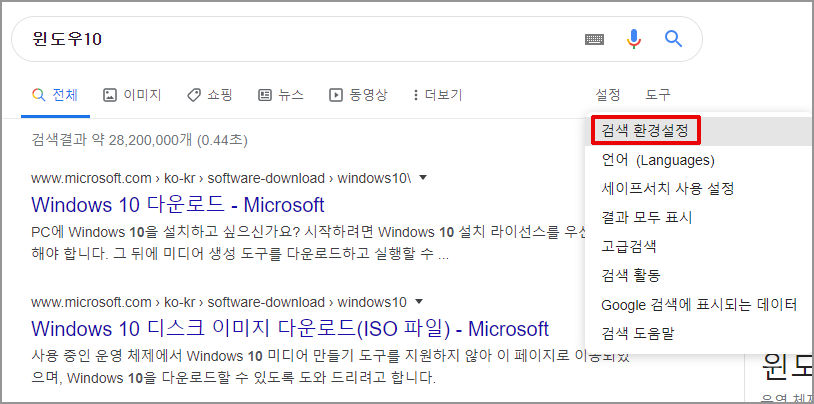Viewport: 814px width, 404px height.
Task: Choose 결과 모두 표시
Action: (699, 217)
